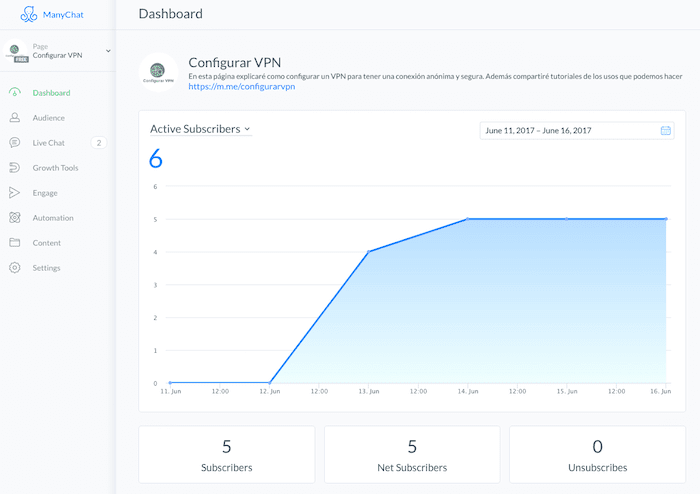Viewport: 700px width, 494px height.
Task: Click the Automation atom icon
Action: pos(15,217)
